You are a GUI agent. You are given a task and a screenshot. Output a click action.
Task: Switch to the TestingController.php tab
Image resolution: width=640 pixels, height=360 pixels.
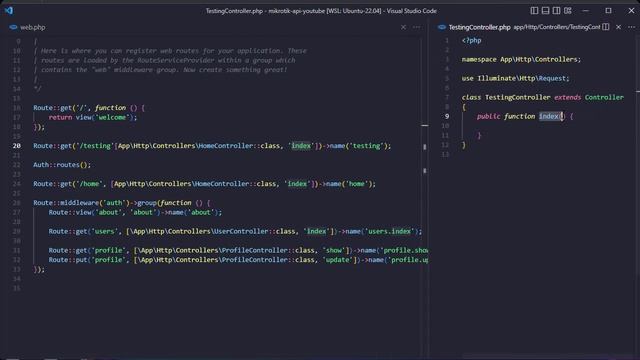click(x=480, y=27)
